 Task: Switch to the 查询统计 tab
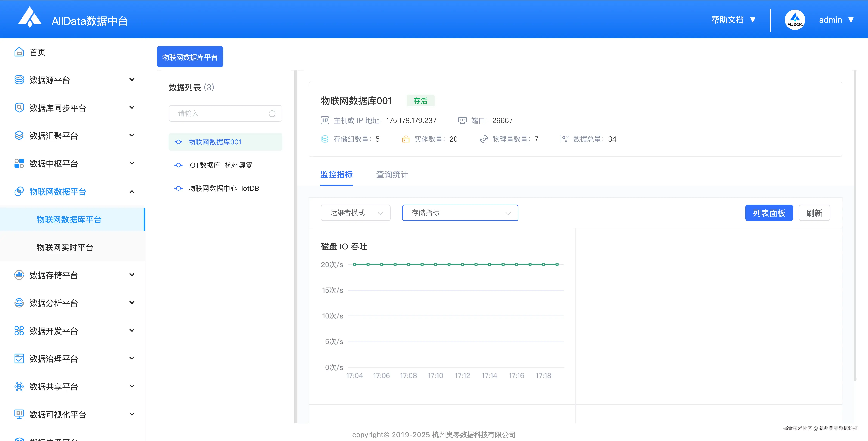tap(392, 174)
